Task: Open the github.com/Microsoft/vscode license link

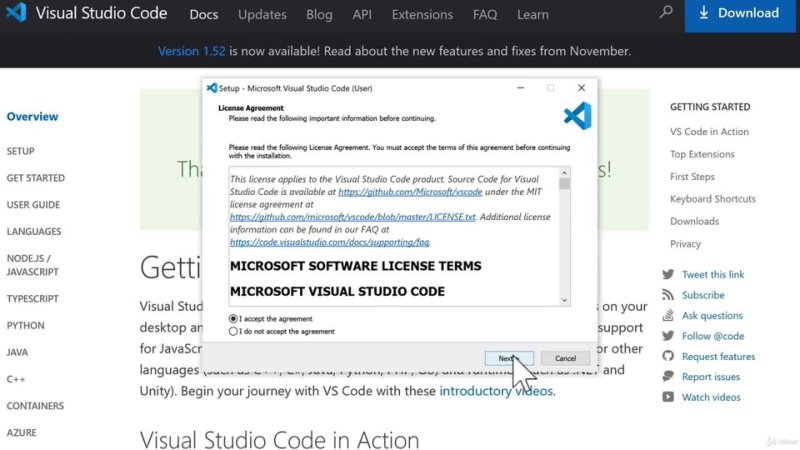Action: (x=410, y=192)
